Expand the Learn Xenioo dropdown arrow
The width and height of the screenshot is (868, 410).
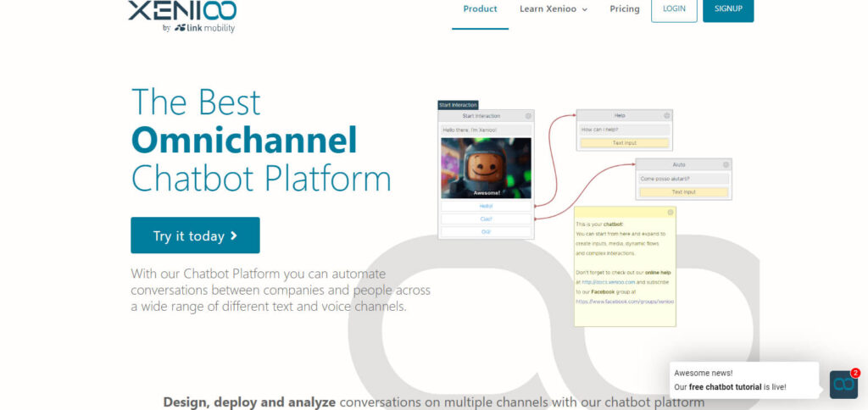click(x=585, y=9)
